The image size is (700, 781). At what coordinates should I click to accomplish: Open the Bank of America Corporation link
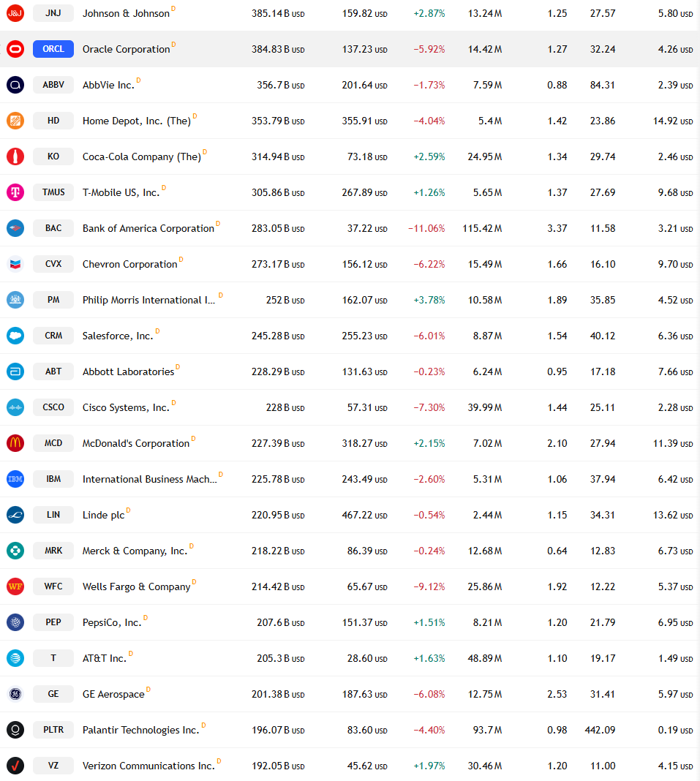[148, 229]
